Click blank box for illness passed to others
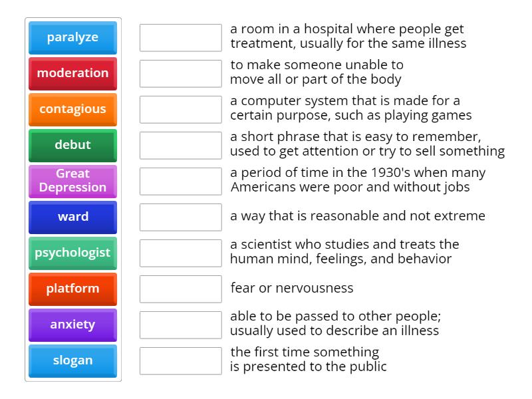This screenshot has height=399, width=532. coord(181,325)
